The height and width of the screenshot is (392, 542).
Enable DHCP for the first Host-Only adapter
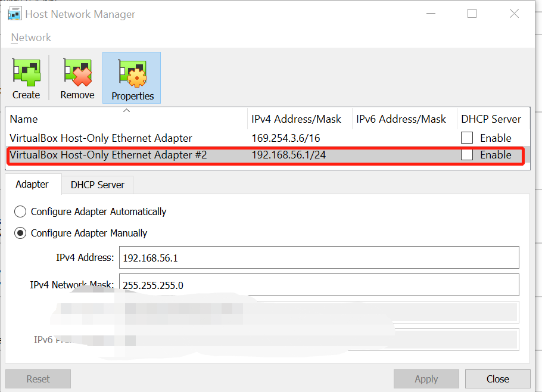467,138
